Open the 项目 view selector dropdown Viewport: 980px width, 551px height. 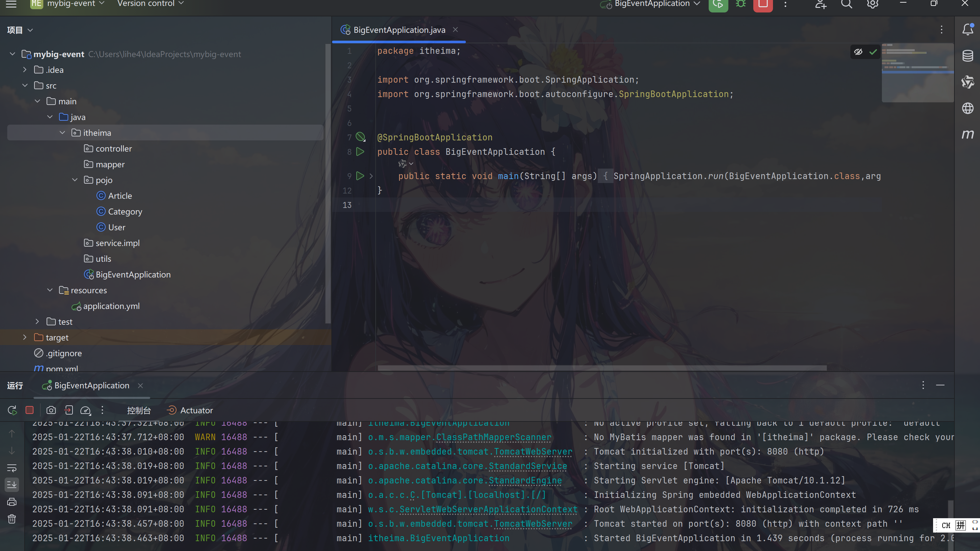[x=20, y=30]
